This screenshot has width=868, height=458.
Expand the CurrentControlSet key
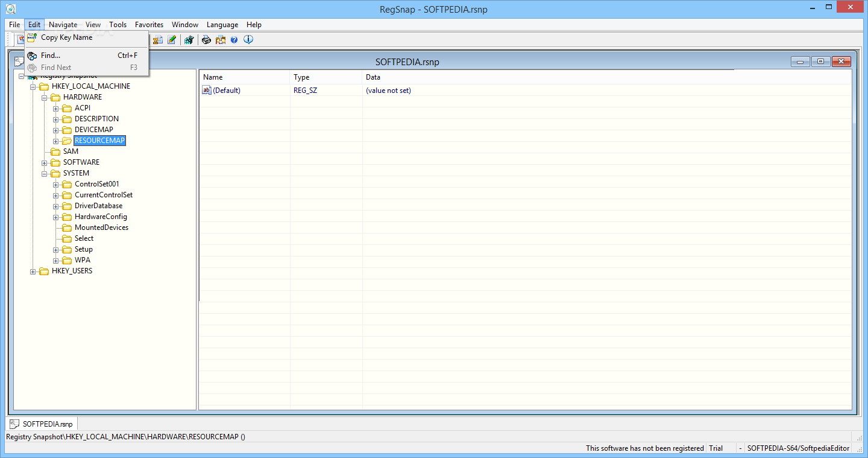coord(56,196)
